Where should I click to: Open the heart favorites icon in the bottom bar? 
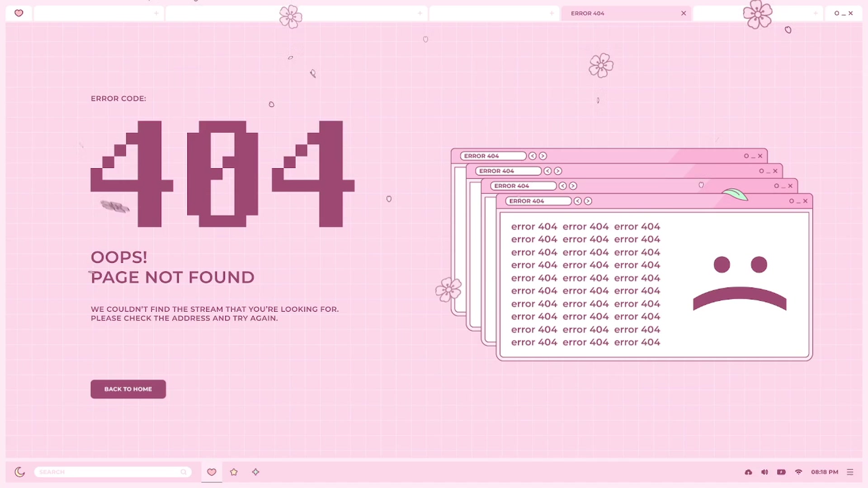point(212,472)
